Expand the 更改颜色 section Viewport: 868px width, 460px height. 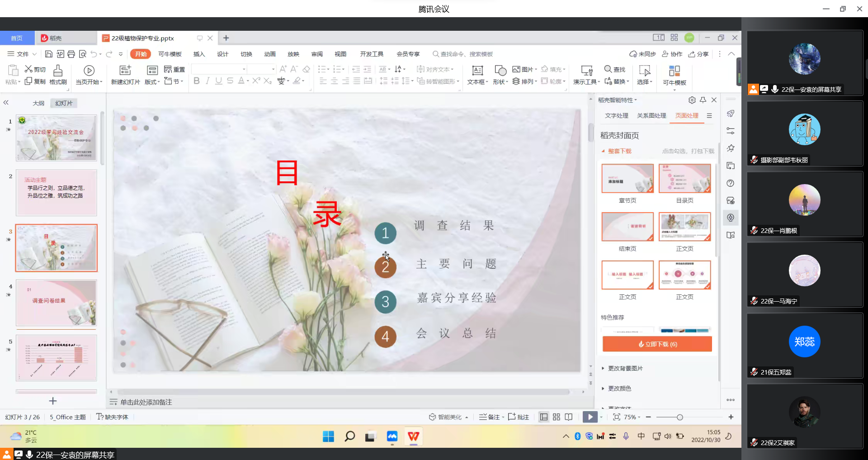619,389
